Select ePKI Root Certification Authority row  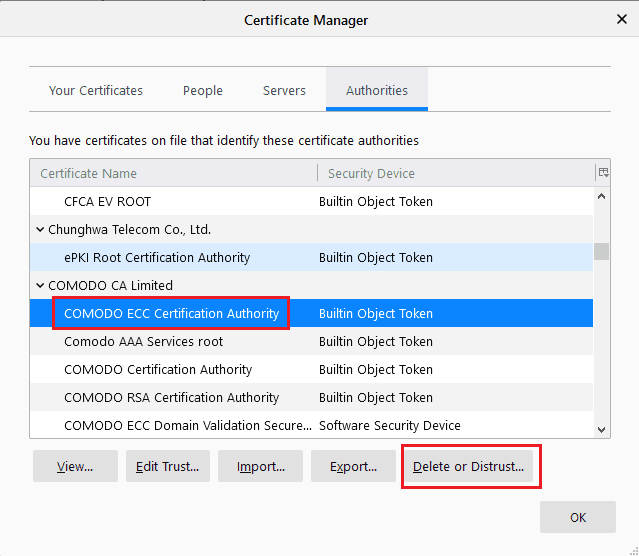311,257
